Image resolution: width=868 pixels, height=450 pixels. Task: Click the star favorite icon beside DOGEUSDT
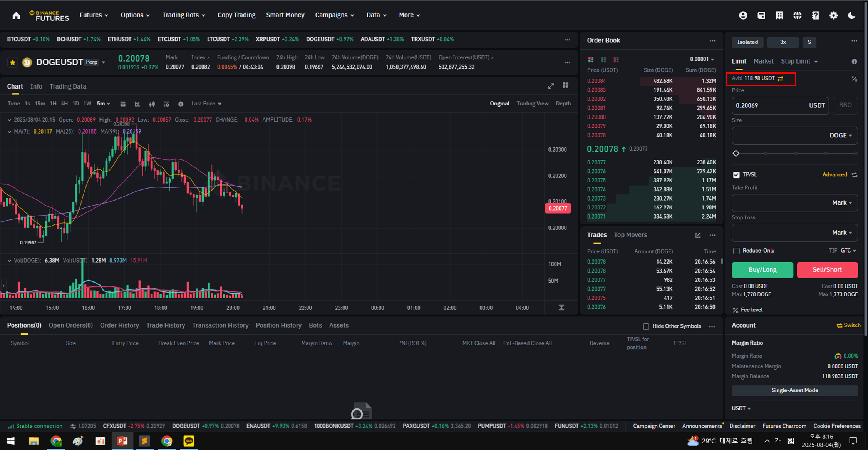pyautogui.click(x=13, y=62)
